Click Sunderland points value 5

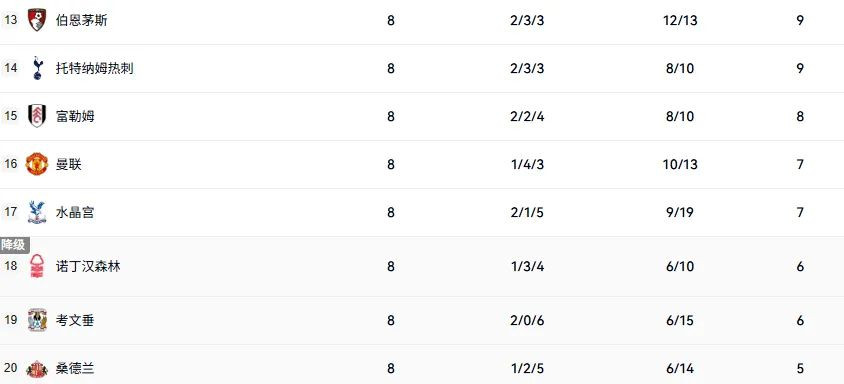click(800, 369)
